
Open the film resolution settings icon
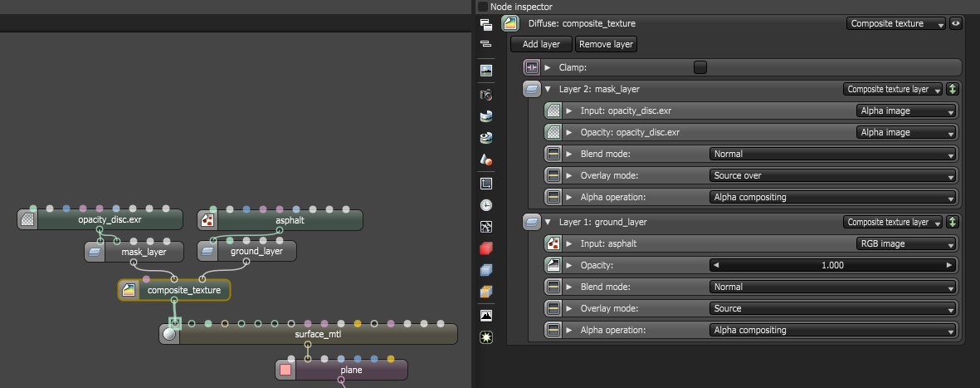pyautogui.click(x=485, y=184)
